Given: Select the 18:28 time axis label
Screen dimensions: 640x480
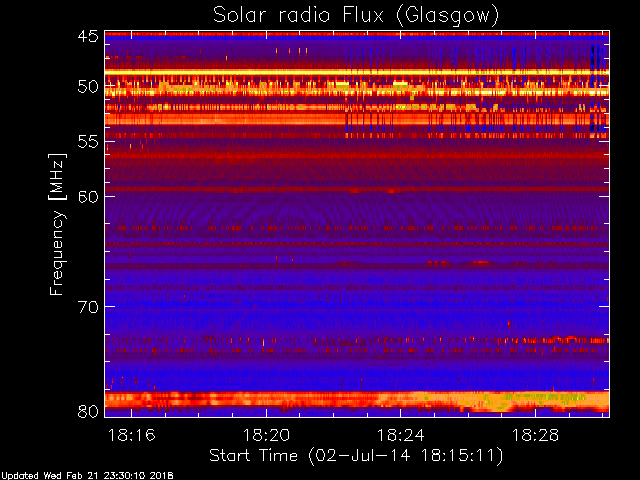Looking at the screenshot, I should pos(535,435).
